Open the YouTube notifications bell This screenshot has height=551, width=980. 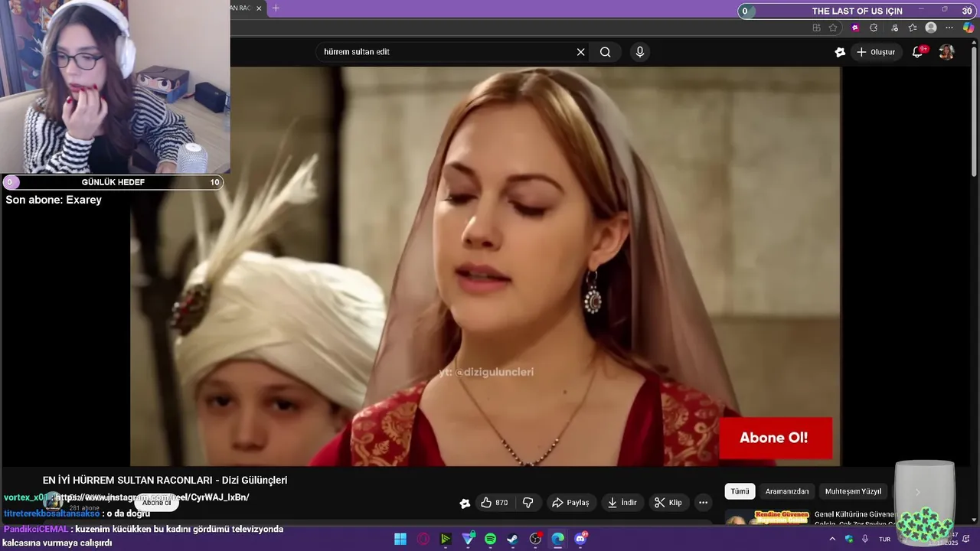917,52
